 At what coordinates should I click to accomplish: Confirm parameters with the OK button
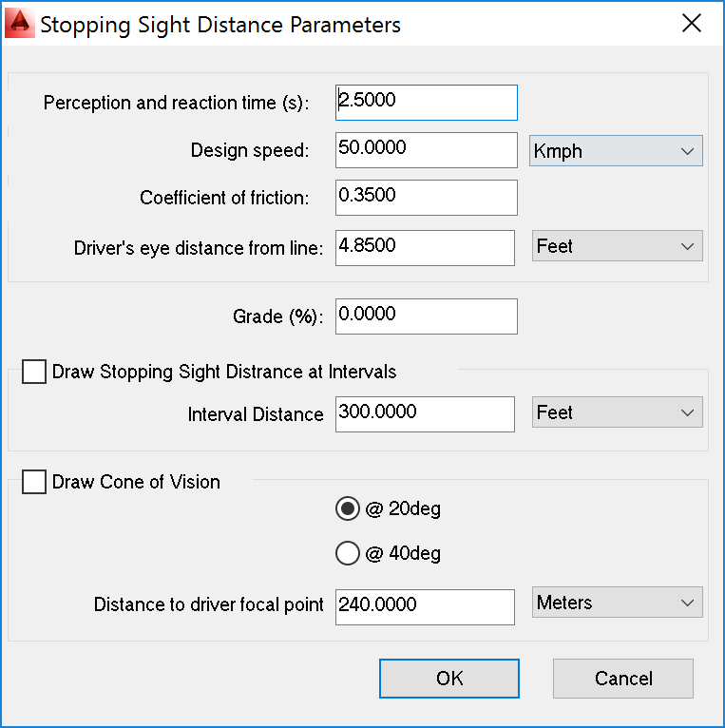tap(449, 679)
